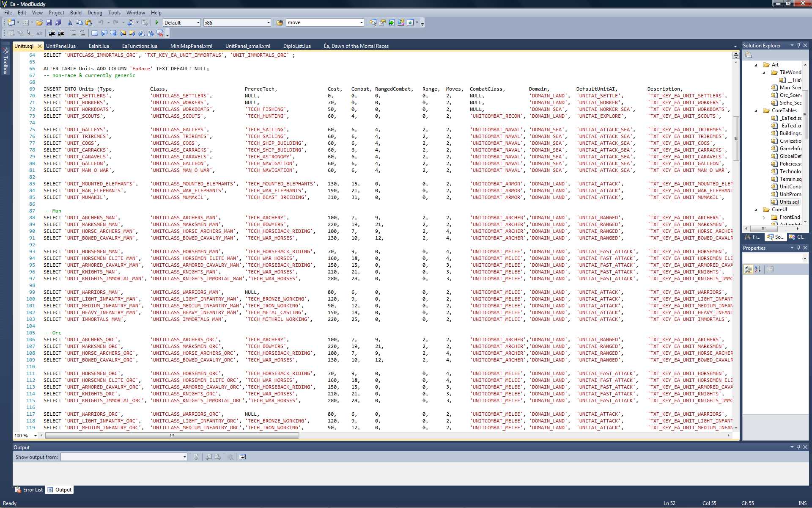812x508 pixels.
Task: Open the Default configuration dropdown
Action: pyautogui.click(x=198, y=22)
